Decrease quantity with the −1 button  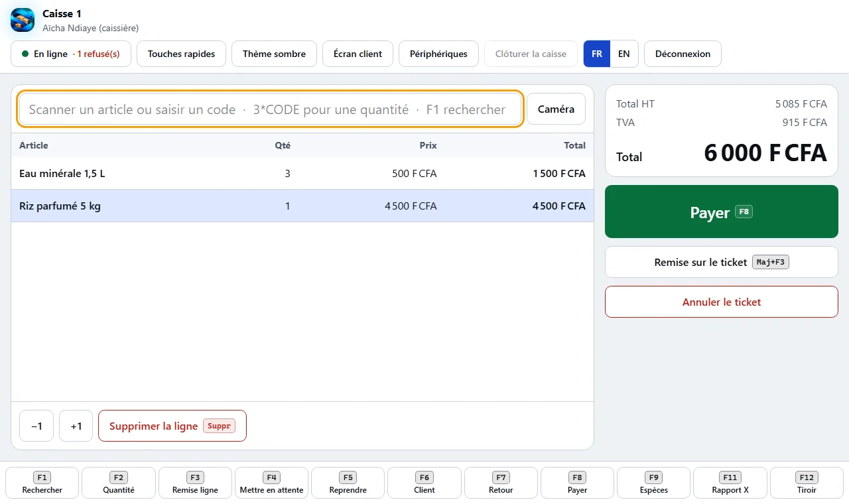[36, 426]
